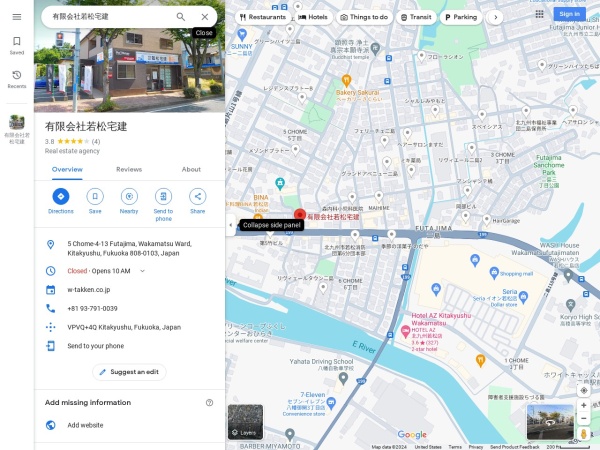Switch to the Overview tab
This screenshot has width=600, height=450.
pos(67,170)
